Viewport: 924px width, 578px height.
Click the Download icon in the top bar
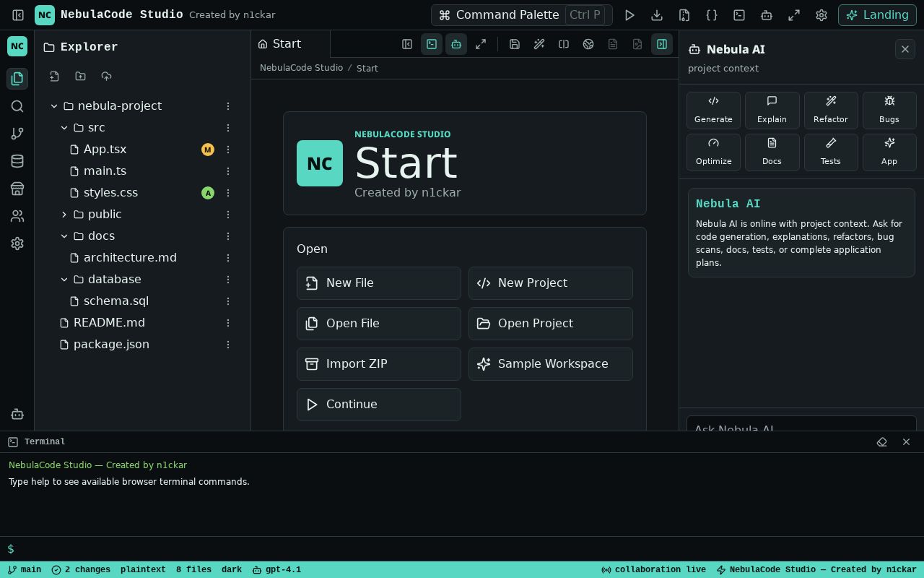click(657, 15)
